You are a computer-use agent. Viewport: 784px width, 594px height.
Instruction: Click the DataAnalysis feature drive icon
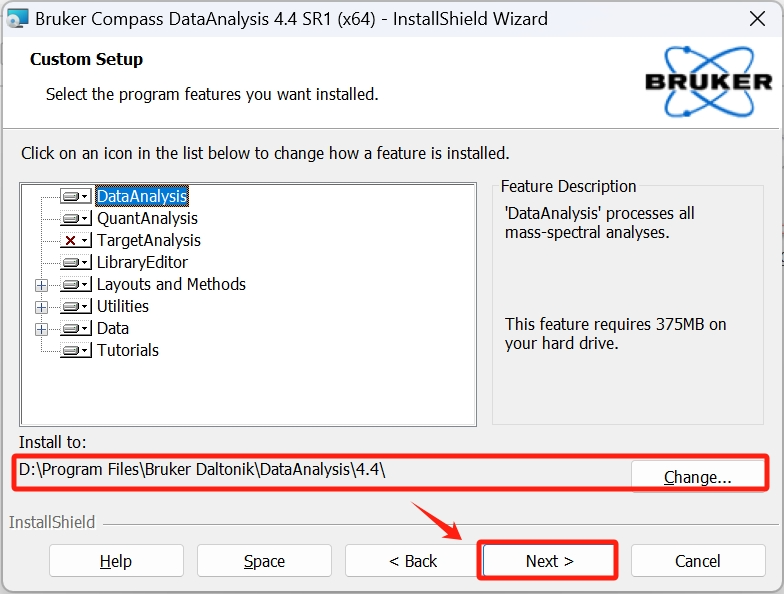point(75,197)
